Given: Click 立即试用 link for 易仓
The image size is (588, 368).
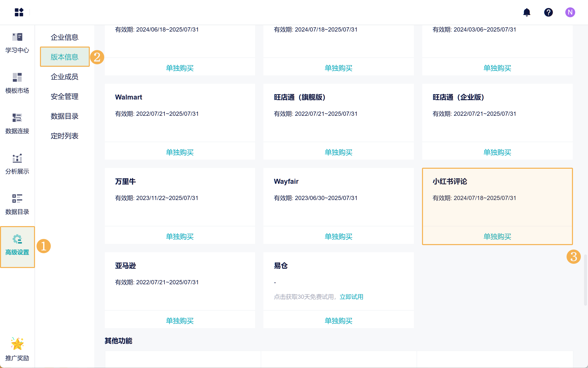Looking at the screenshot, I should [351, 297].
